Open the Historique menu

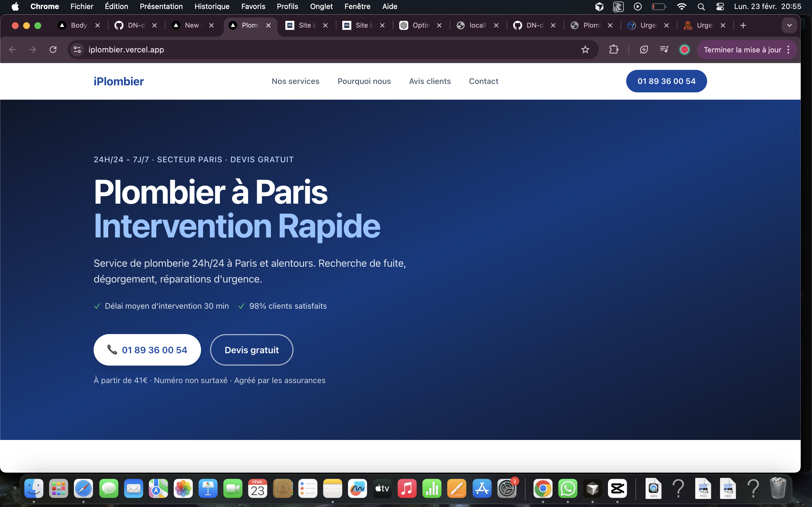pyautogui.click(x=212, y=6)
